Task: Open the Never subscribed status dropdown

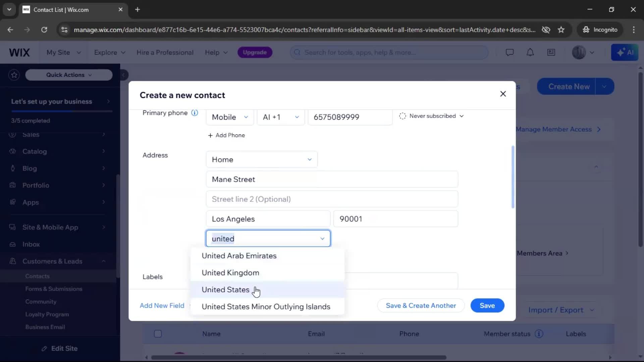Action: (431, 116)
